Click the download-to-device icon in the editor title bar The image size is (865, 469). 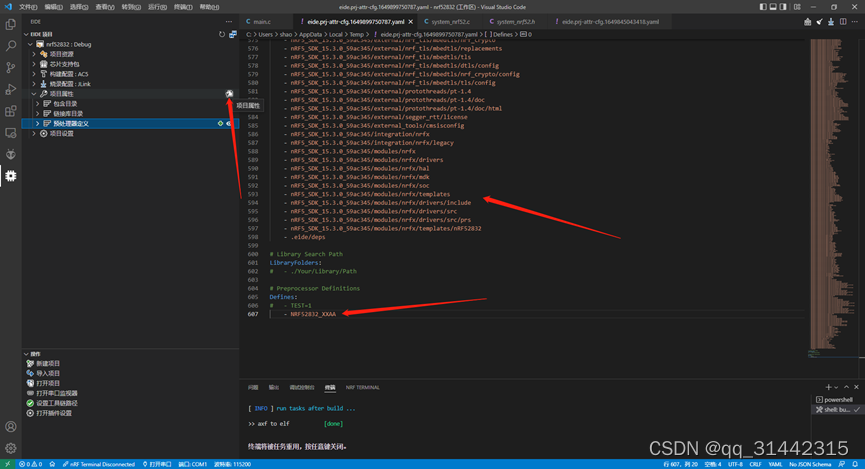[x=831, y=22]
